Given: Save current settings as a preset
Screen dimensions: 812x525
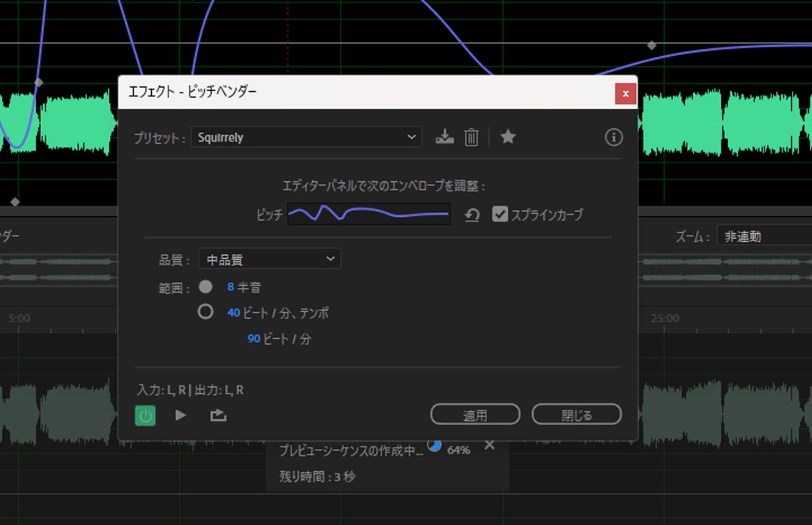Looking at the screenshot, I should (445, 137).
